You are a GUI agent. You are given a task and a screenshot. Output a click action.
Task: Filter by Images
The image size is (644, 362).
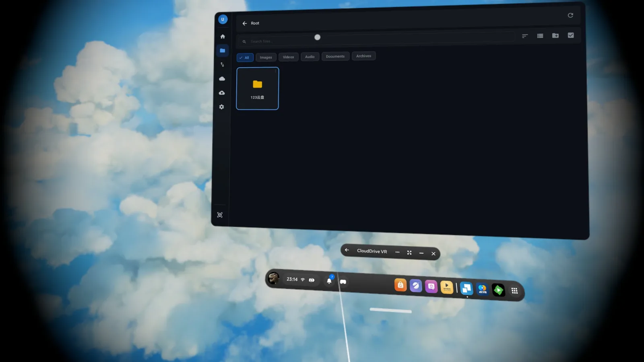click(x=266, y=57)
